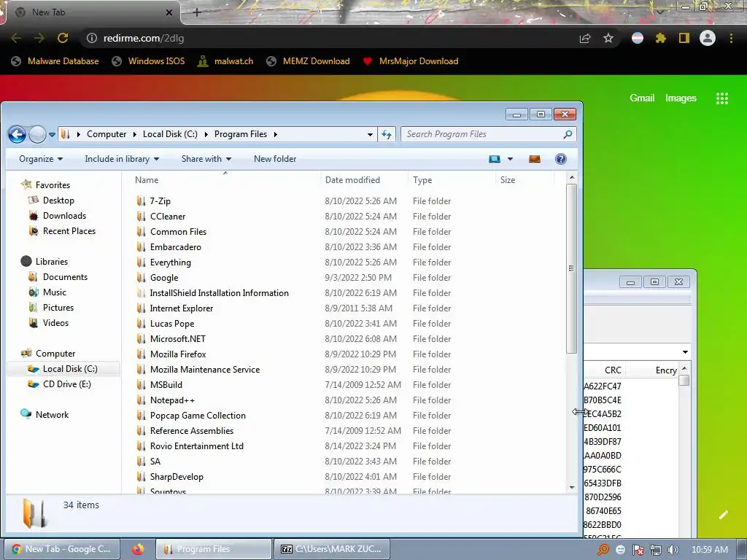
Task: Open the Include in library menu
Action: click(x=122, y=159)
